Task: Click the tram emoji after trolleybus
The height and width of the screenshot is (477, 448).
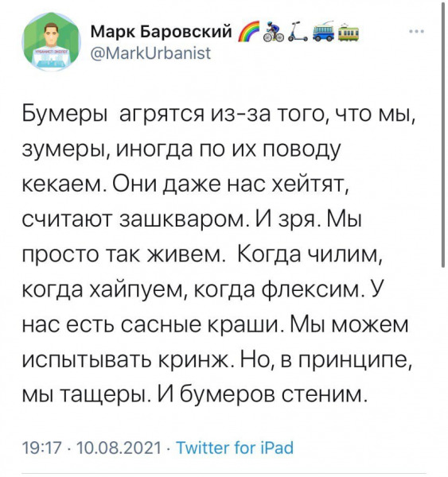Action: 349,33
